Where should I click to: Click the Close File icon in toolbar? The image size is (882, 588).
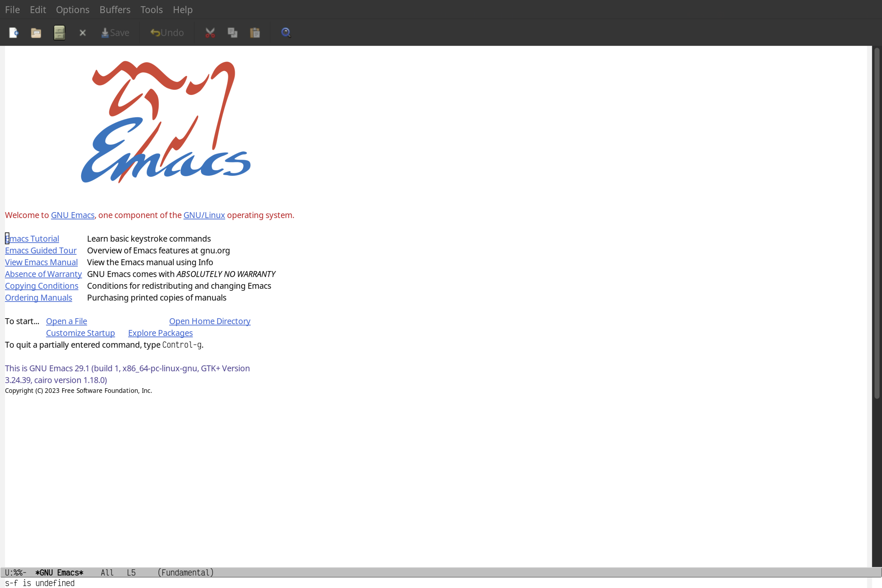click(82, 32)
